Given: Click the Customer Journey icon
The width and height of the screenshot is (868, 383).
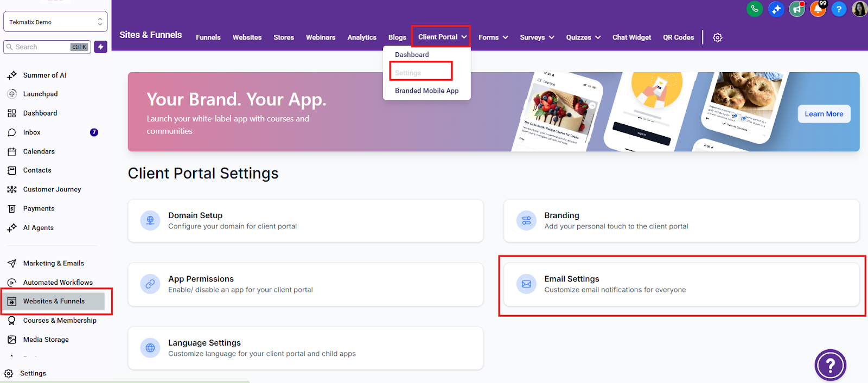Looking at the screenshot, I should pyautogui.click(x=12, y=189).
